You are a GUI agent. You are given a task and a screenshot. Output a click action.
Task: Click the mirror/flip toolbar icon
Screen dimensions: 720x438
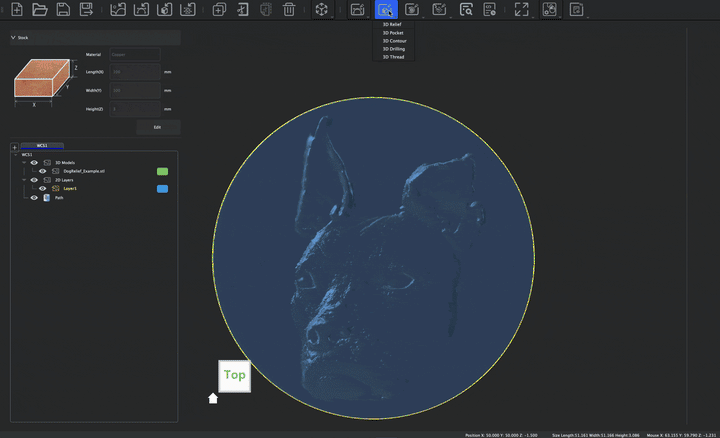click(242, 9)
